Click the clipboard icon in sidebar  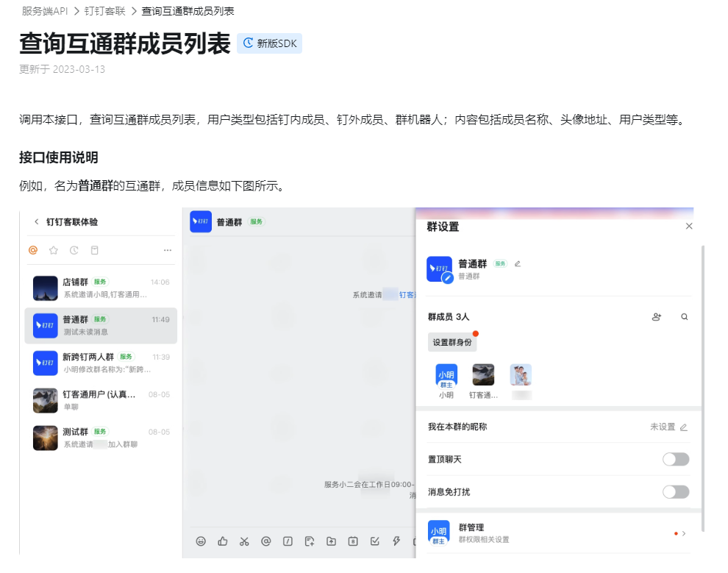point(94,250)
